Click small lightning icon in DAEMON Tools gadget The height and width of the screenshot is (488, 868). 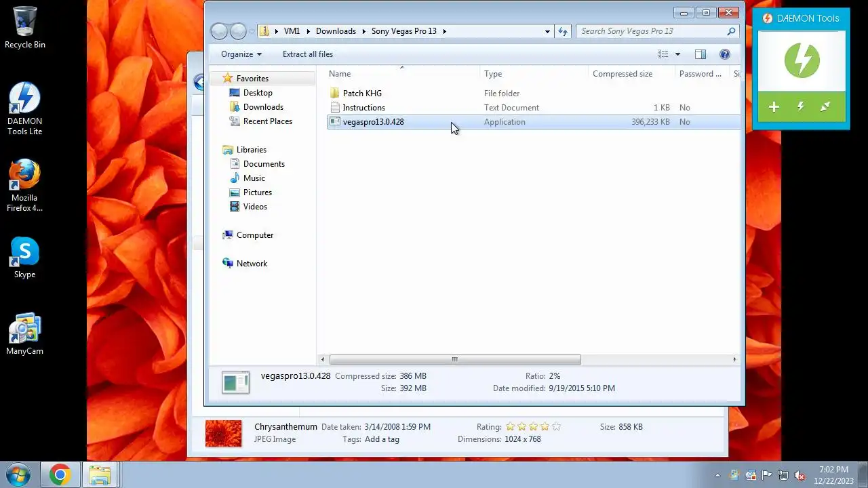click(x=801, y=106)
